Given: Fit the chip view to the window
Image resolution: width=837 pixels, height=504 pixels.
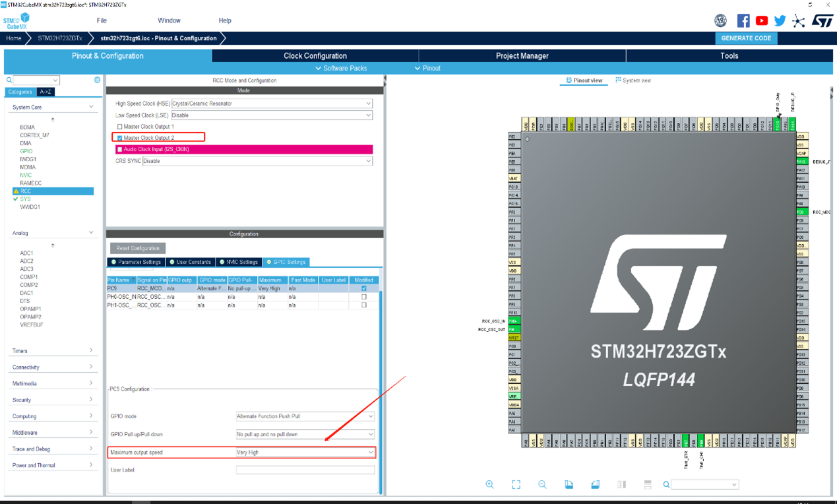Looking at the screenshot, I should click(516, 484).
